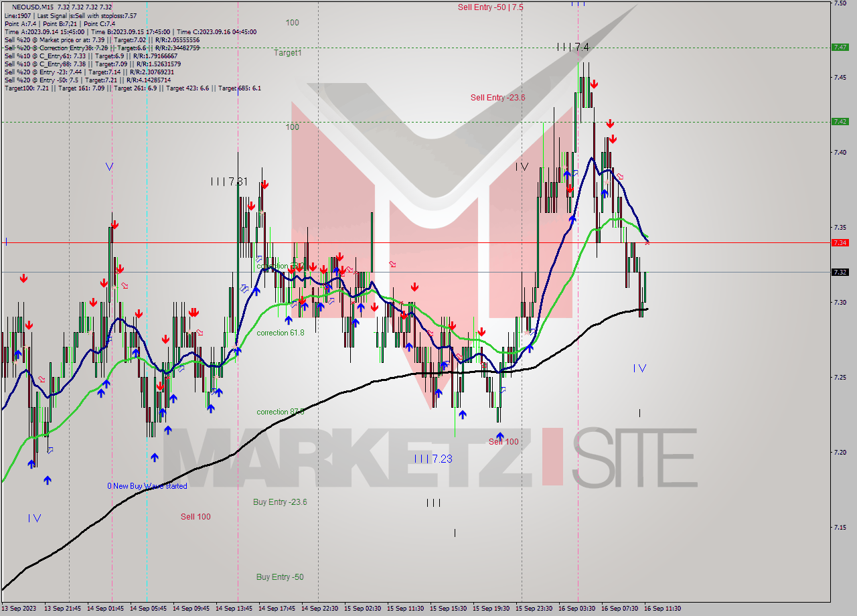Click the 7.25 price axis value
This screenshot has width=857, height=616.
tap(840, 378)
